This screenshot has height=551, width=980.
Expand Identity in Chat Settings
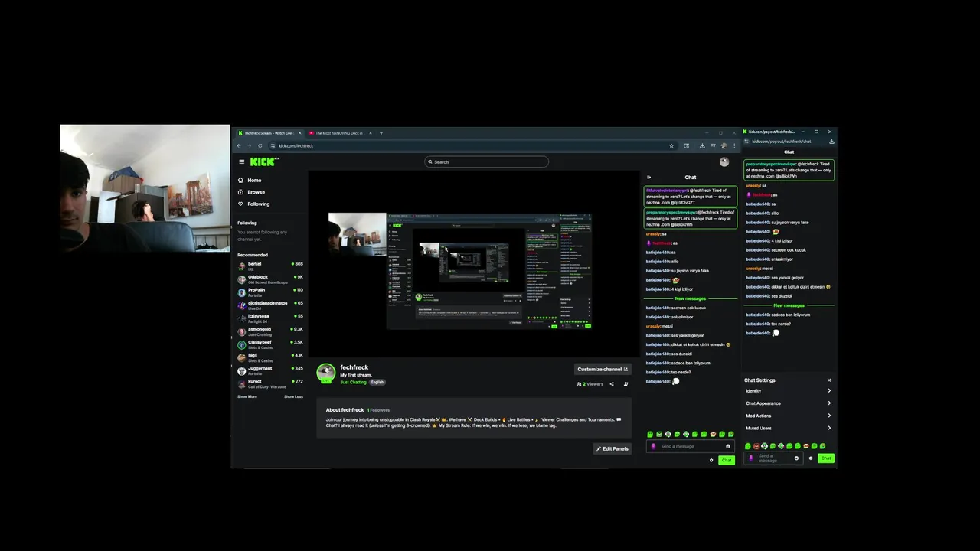[789, 391]
